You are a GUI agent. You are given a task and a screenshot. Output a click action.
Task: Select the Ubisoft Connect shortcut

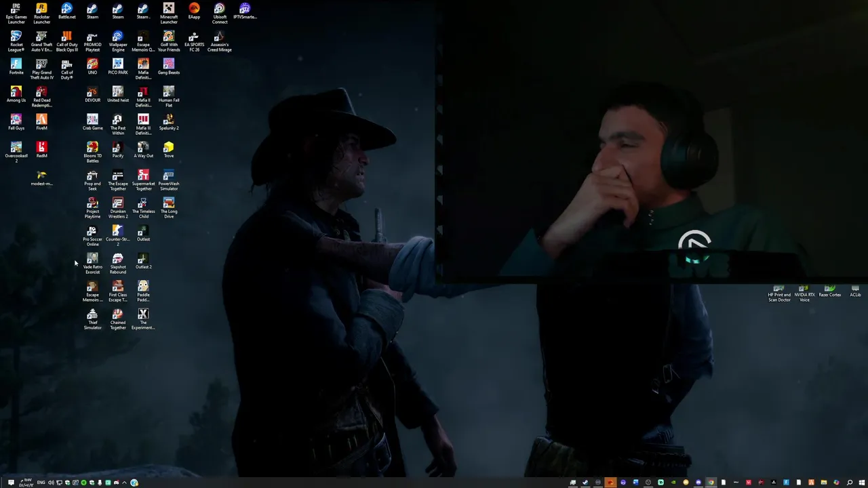(x=219, y=13)
